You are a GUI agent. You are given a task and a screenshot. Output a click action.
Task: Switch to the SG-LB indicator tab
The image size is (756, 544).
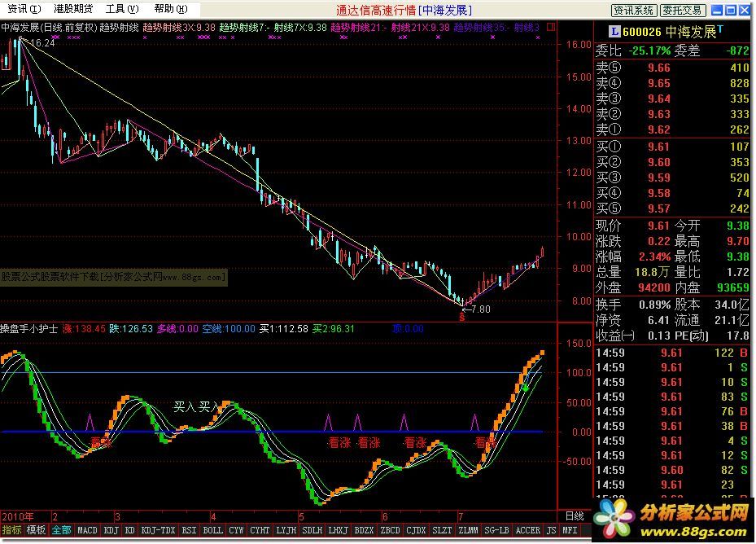tap(496, 530)
